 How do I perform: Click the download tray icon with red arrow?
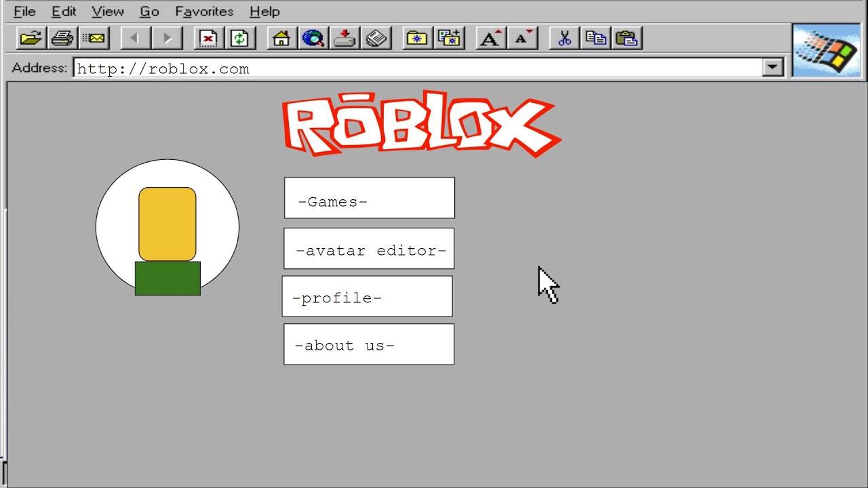(x=344, y=38)
